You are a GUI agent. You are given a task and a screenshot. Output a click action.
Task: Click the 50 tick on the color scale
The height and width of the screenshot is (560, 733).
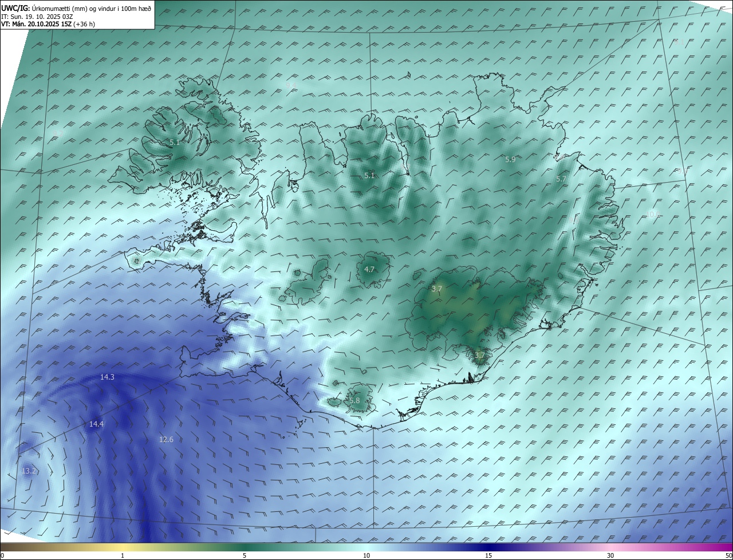[728, 555]
